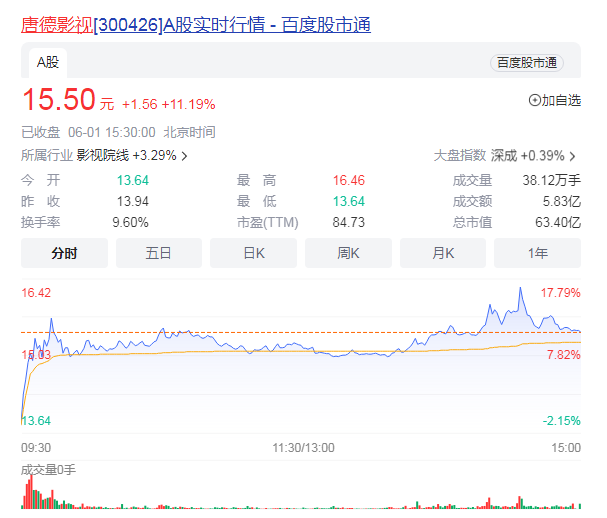Screen dimensions: 607x518
Task: Show the 日K candlestick chart
Action: click(x=253, y=253)
